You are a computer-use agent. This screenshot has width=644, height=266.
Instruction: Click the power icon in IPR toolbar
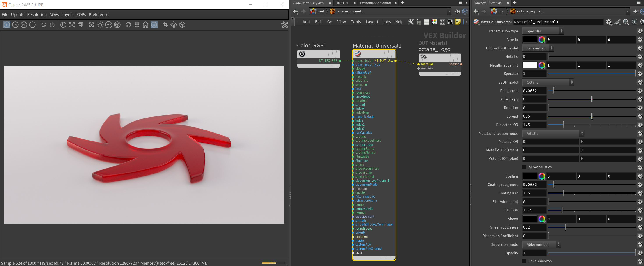(x=52, y=25)
